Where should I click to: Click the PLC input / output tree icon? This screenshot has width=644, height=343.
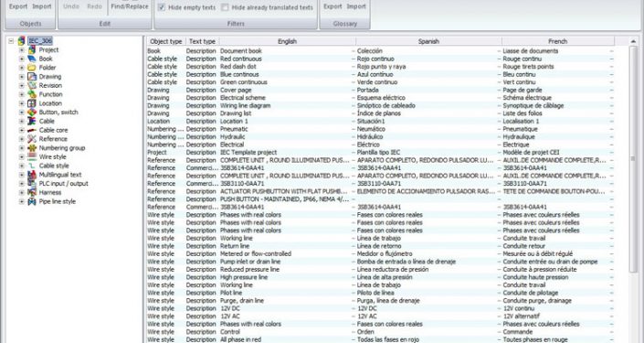click(x=32, y=184)
